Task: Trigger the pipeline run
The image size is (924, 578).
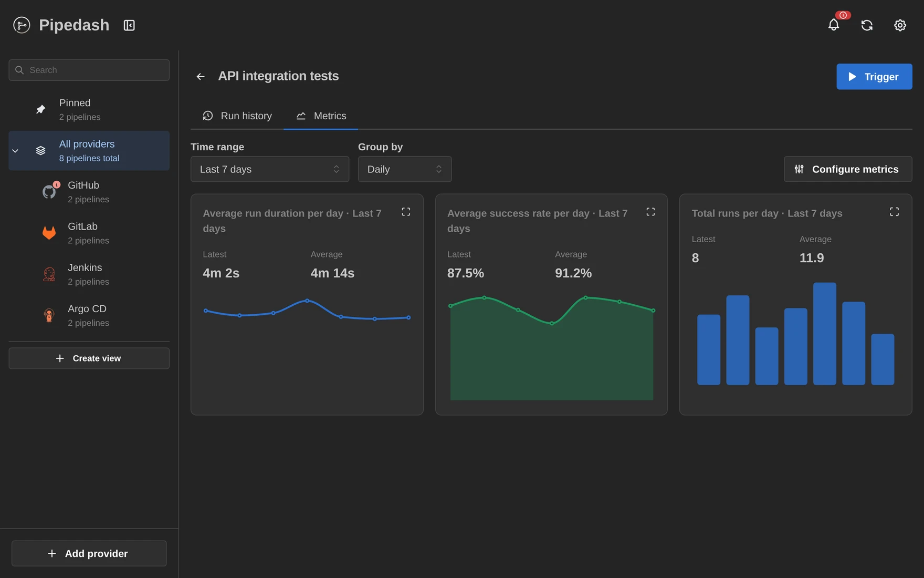Action: coord(874,77)
